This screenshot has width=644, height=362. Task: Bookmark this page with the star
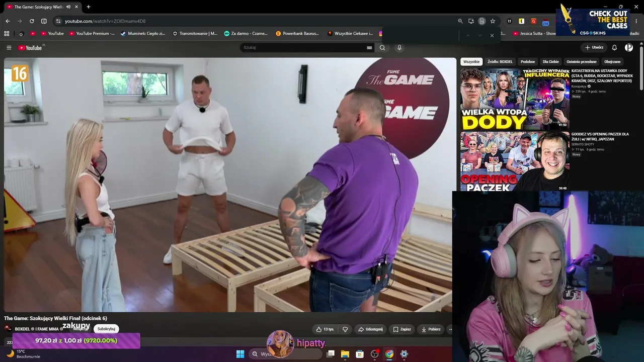point(493,21)
